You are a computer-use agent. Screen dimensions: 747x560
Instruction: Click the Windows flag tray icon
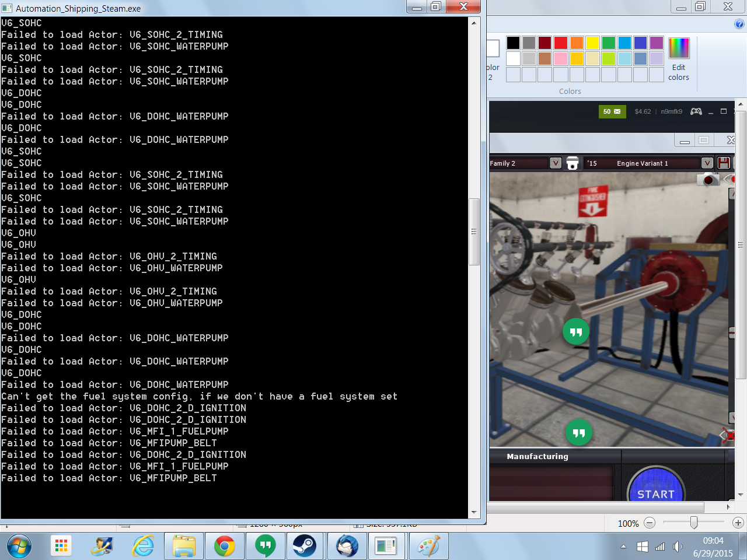point(642,547)
